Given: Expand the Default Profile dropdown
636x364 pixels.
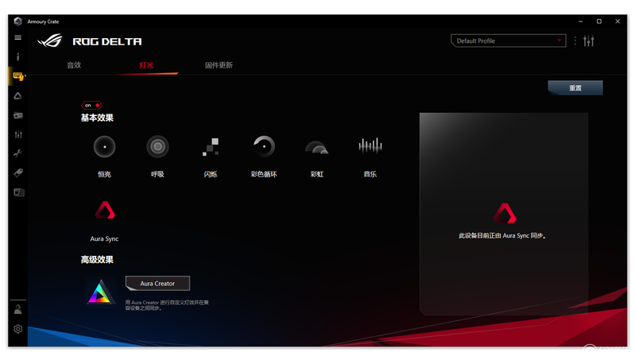Looking at the screenshot, I should [509, 41].
